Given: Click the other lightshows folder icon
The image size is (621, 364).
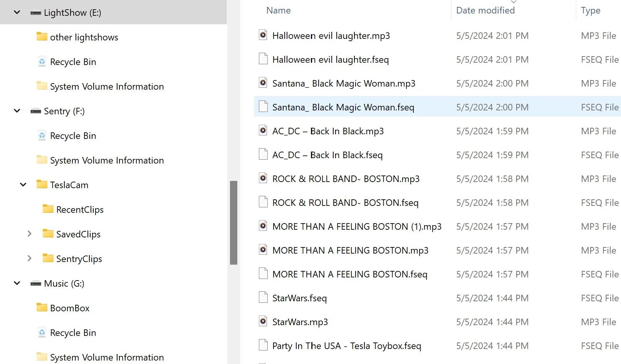Looking at the screenshot, I should [42, 37].
